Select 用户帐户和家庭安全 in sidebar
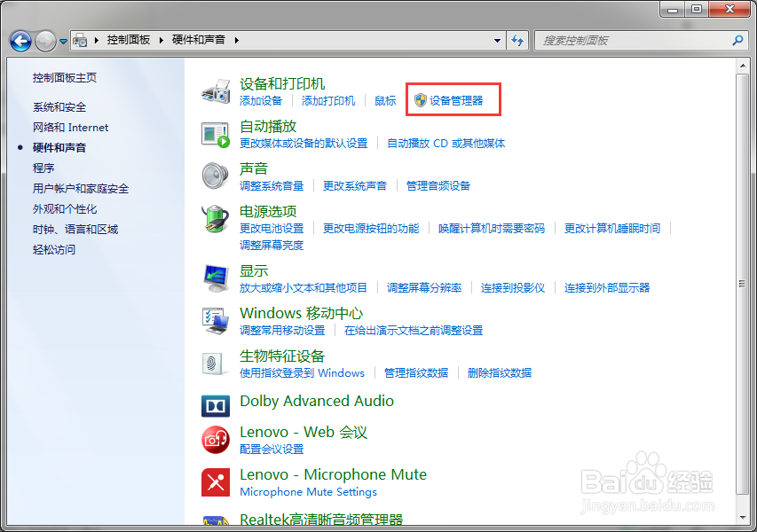Image resolution: width=757 pixels, height=532 pixels. [81, 189]
